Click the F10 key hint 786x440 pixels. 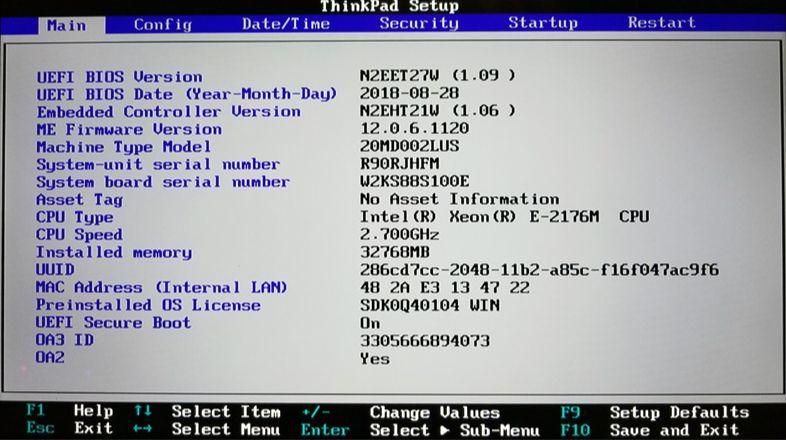click(575, 430)
